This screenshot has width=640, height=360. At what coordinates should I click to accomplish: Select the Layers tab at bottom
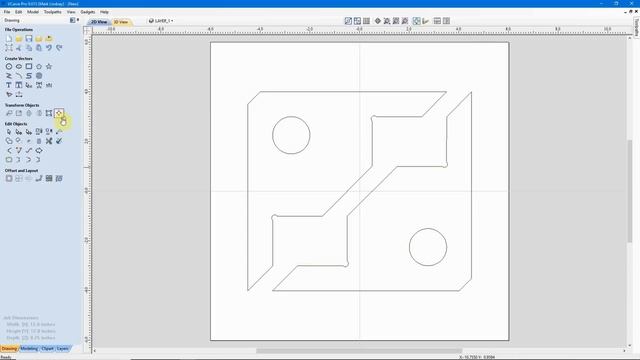point(62,349)
